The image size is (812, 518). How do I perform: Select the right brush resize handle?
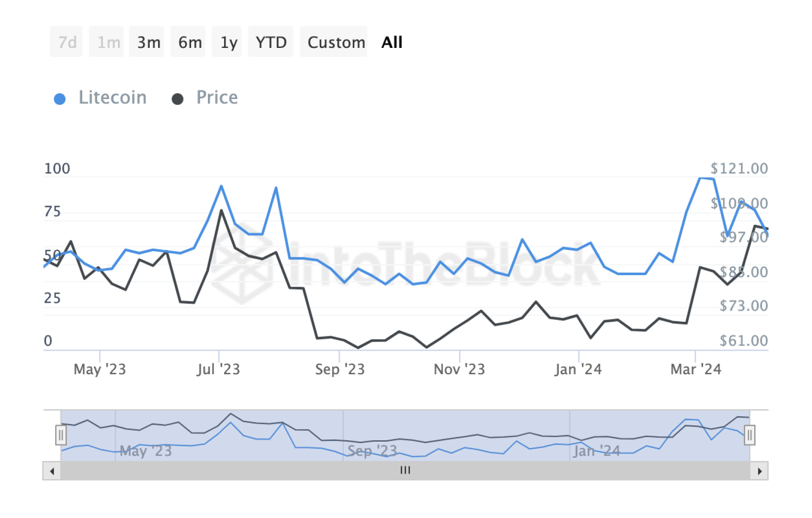[750, 435]
